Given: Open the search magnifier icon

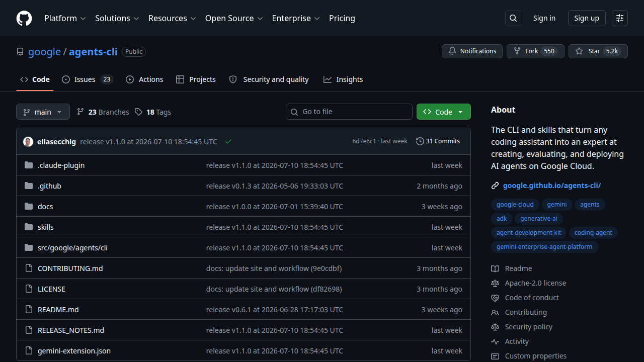Looking at the screenshot, I should point(513,18).
